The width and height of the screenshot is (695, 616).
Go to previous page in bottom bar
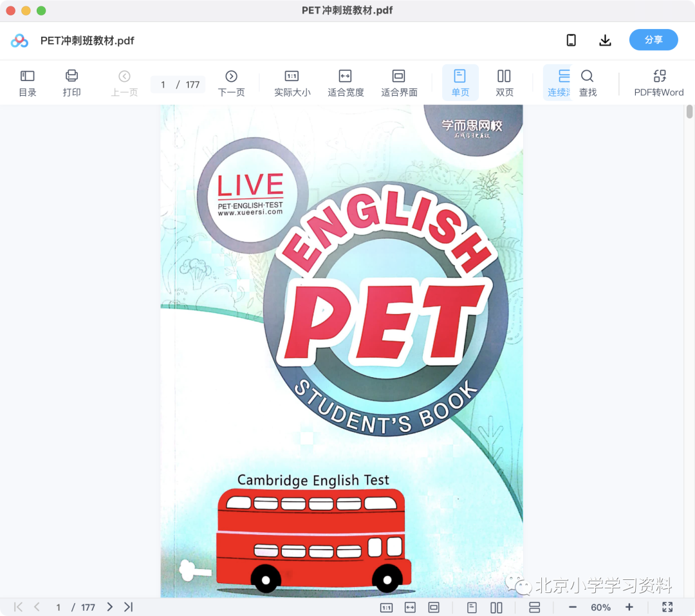point(37,607)
